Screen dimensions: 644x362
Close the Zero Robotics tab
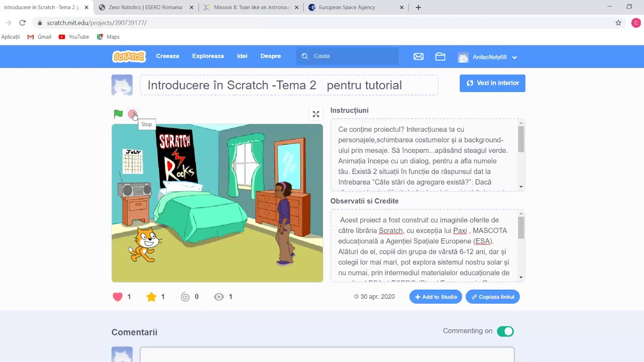(192, 8)
